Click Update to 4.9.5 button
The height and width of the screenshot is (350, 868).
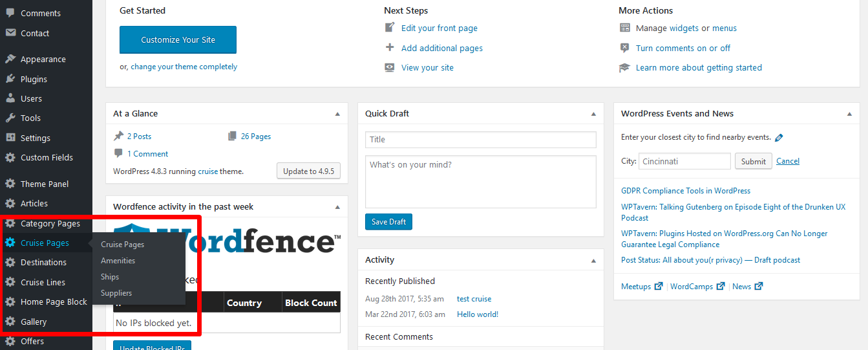coord(308,171)
